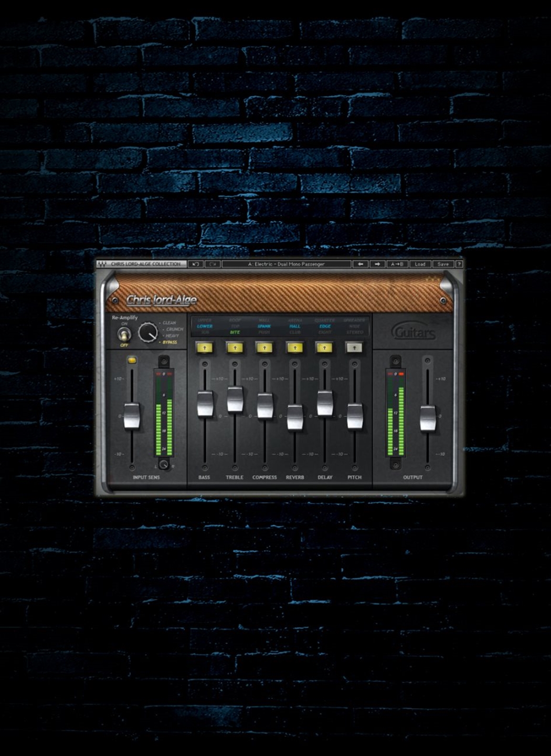
Task: Click the Output fader handle
Action: coord(428,418)
